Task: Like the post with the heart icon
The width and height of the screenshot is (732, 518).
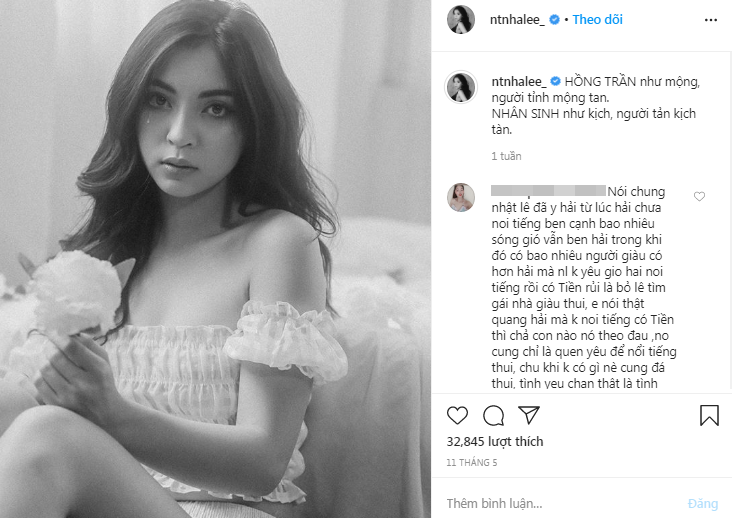Action: point(457,415)
